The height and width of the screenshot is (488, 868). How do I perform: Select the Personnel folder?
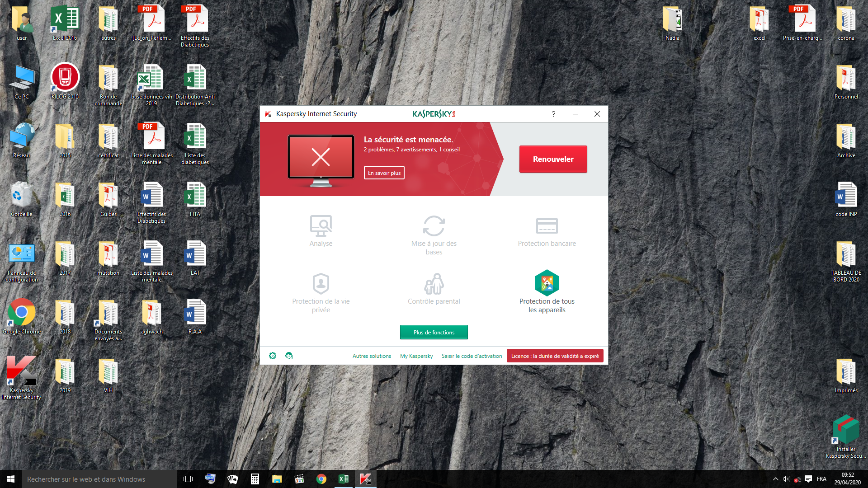pyautogui.click(x=846, y=81)
